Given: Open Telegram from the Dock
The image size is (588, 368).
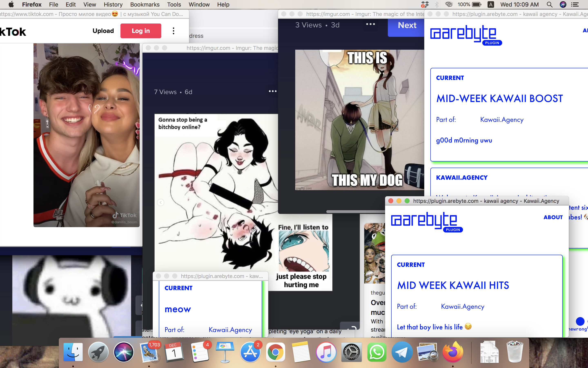Looking at the screenshot, I should coord(402,352).
